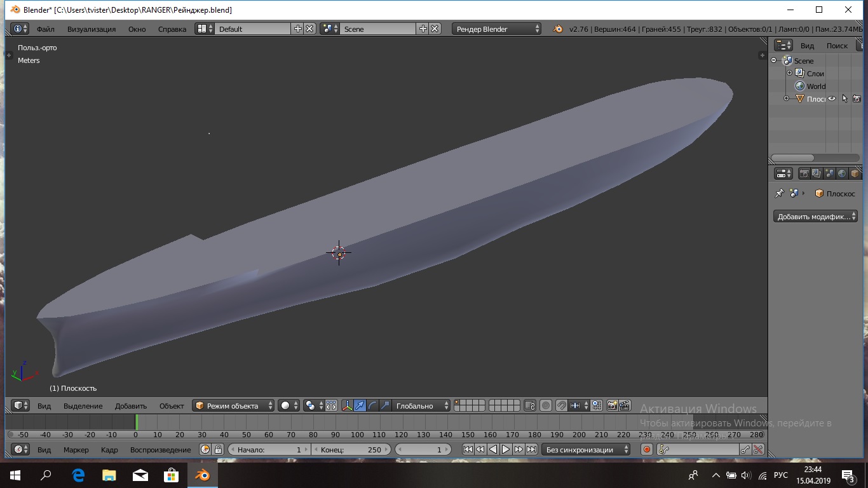Collapse the Scene tree node
This screenshot has width=868, height=488.
[774, 61]
